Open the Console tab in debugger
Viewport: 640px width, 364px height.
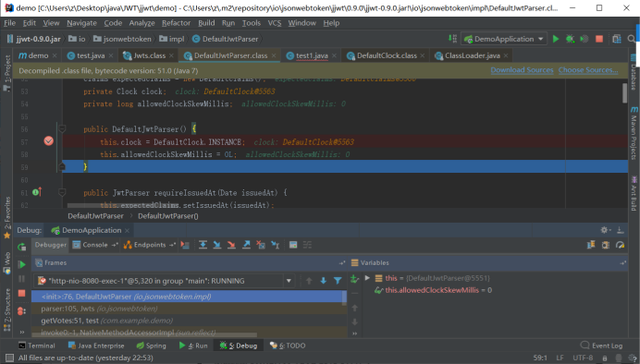click(94, 245)
